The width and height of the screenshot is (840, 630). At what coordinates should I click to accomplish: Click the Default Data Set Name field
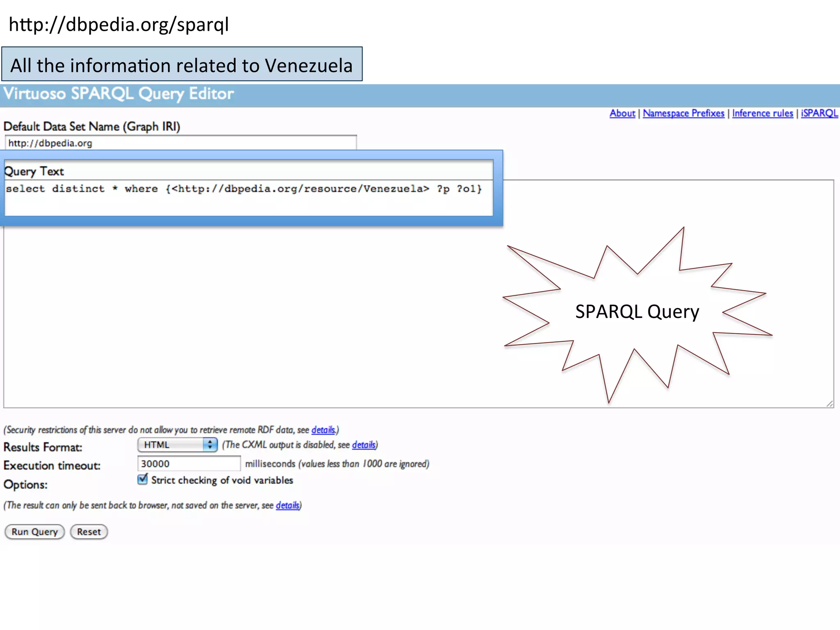click(x=180, y=143)
